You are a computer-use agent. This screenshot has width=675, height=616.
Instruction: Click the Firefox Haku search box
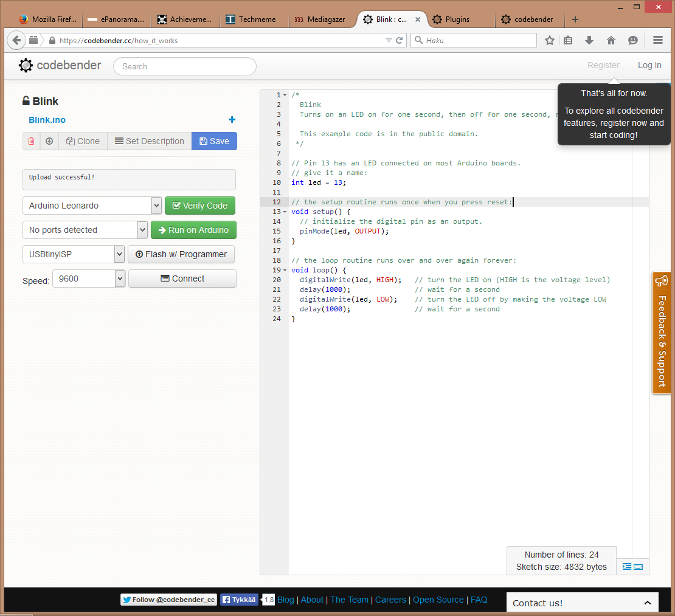coord(474,41)
